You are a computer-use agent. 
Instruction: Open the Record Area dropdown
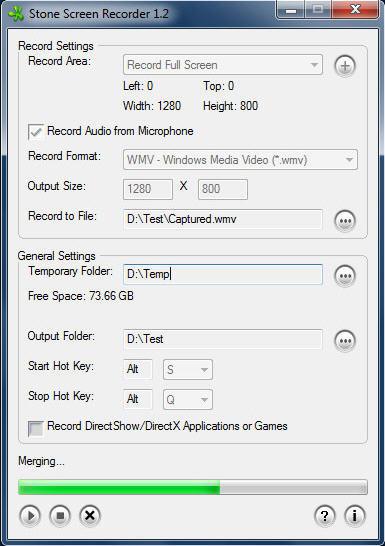[223, 65]
